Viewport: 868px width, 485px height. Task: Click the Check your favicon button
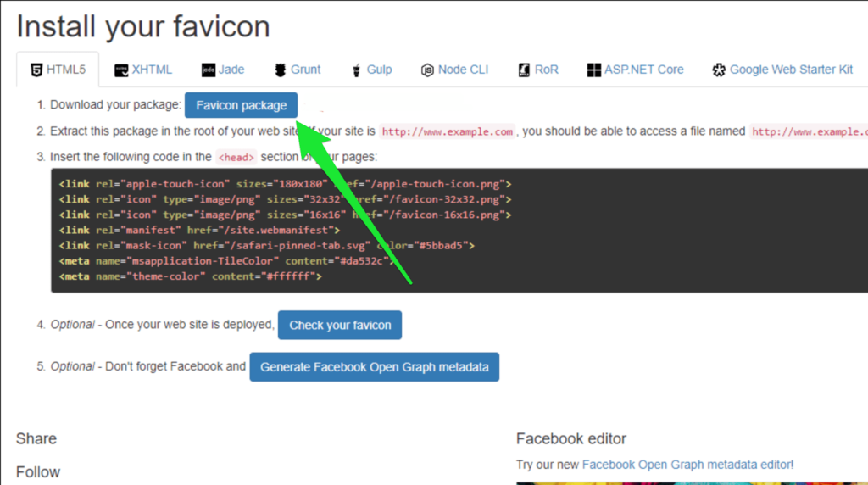pos(340,325)
